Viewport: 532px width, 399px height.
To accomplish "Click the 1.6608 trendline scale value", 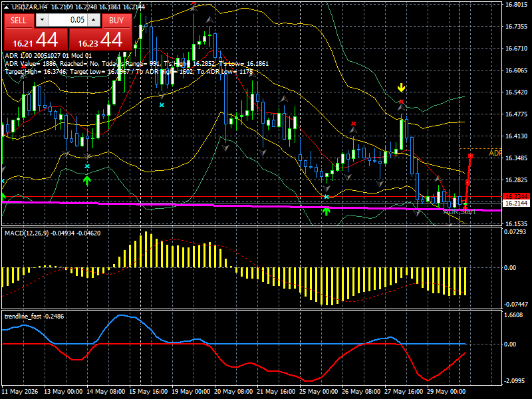I will click(x=513, y=315).
